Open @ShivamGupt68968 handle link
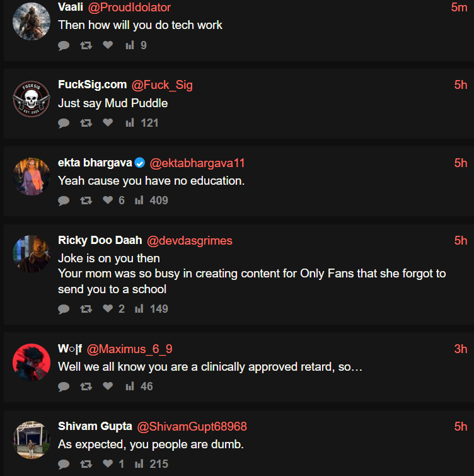The width and height of the screenshot is (474, 476). (192, 427)
